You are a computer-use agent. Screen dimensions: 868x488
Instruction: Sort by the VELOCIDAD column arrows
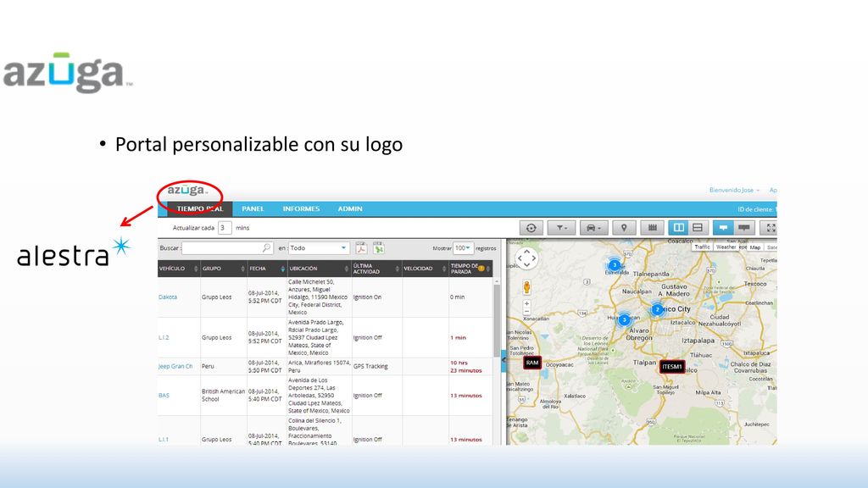click(x=444, y=269)
